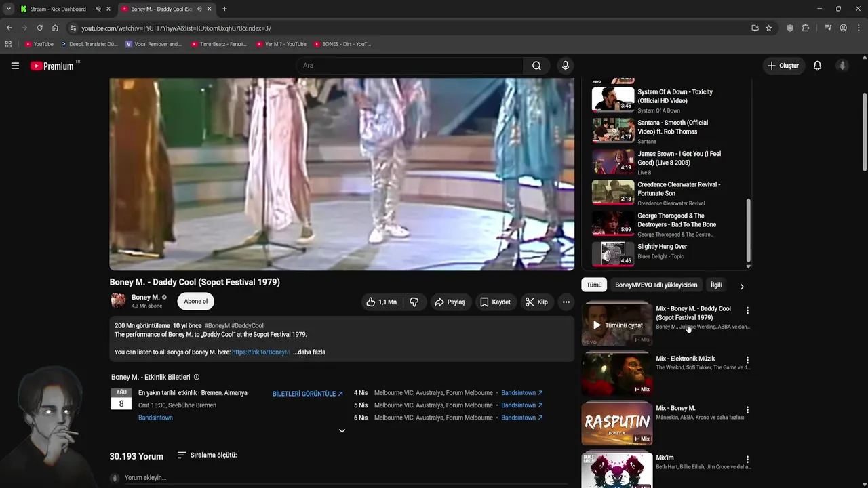Expand description with ...daha fazla
The image size is (868, 488).
click(x=309, y=352)
